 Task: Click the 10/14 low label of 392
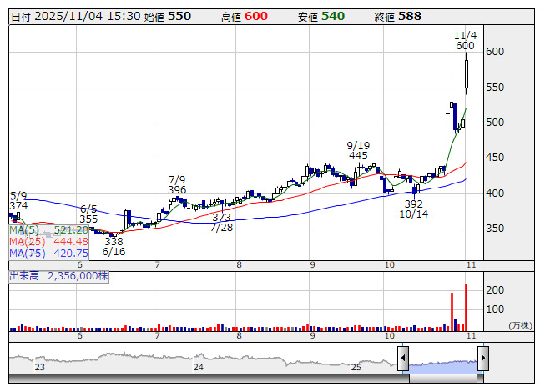pos(414,209)
